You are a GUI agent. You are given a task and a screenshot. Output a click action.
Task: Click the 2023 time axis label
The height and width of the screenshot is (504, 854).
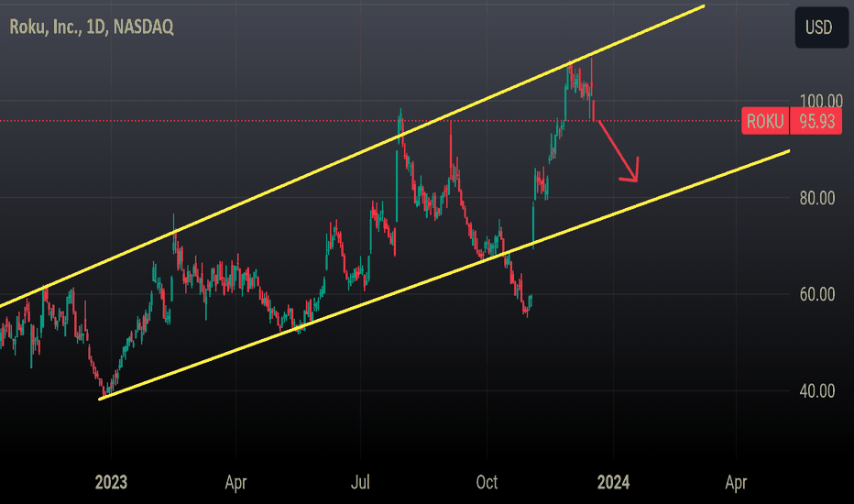coord(111,482)
